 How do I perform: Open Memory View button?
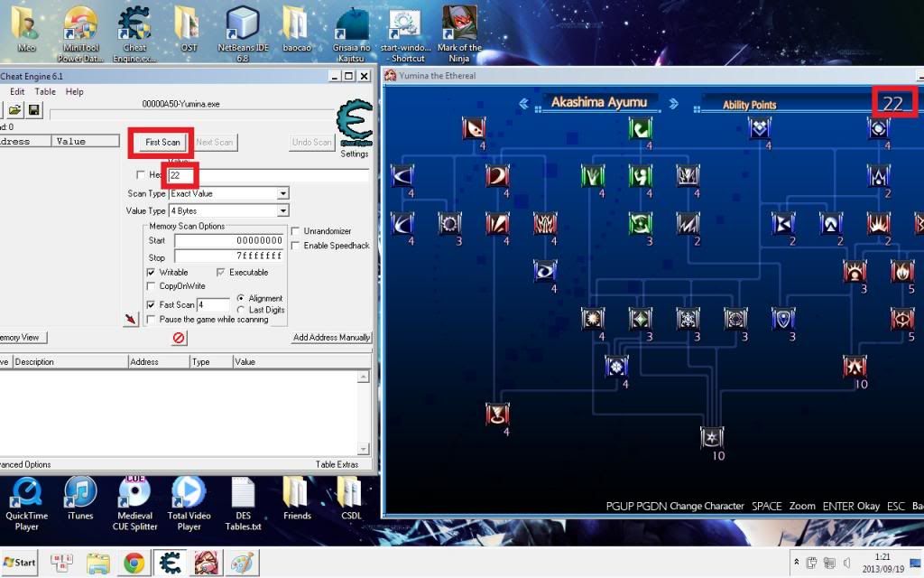pyautogui.click(x=22, y=338)
